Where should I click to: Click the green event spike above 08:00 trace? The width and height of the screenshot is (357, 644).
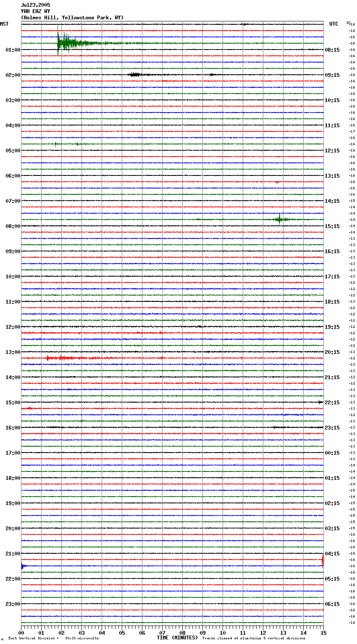click(279, 219)
